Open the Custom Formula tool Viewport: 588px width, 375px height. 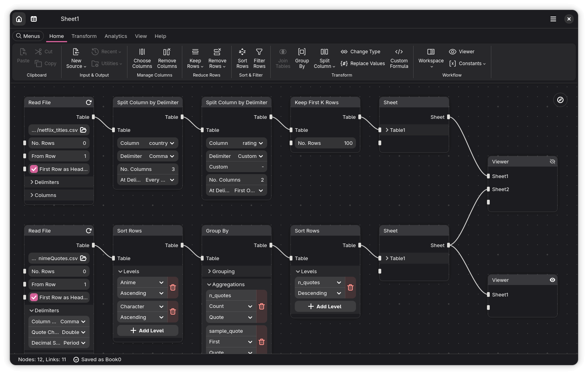[x=399, y=58]
